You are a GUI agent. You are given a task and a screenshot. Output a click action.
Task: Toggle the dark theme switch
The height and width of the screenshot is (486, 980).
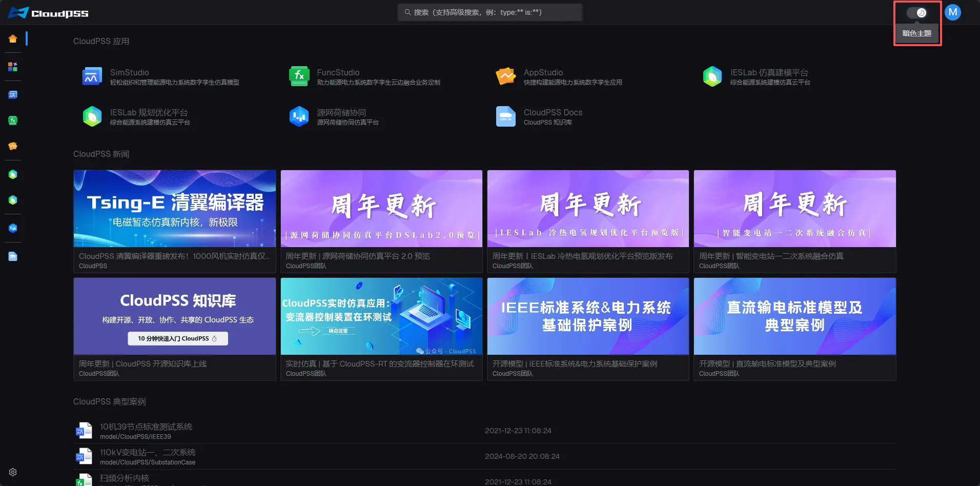point(917,13)
